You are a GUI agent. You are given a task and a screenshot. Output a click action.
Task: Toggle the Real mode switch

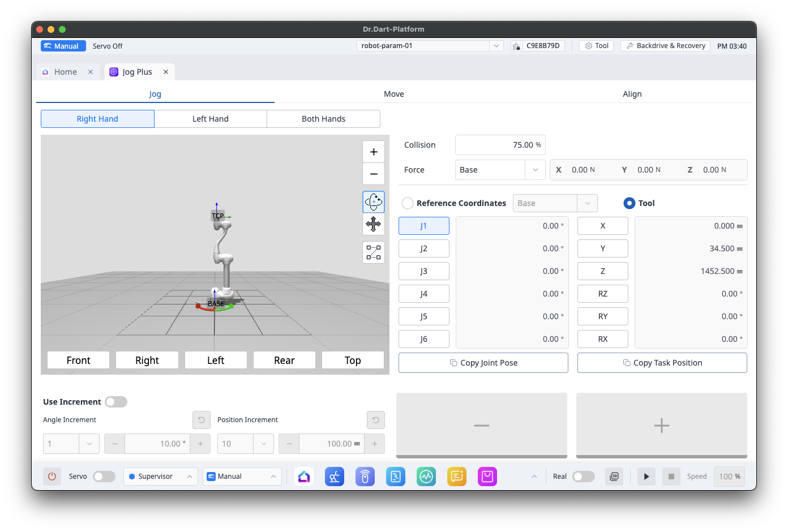coord(584,477)
